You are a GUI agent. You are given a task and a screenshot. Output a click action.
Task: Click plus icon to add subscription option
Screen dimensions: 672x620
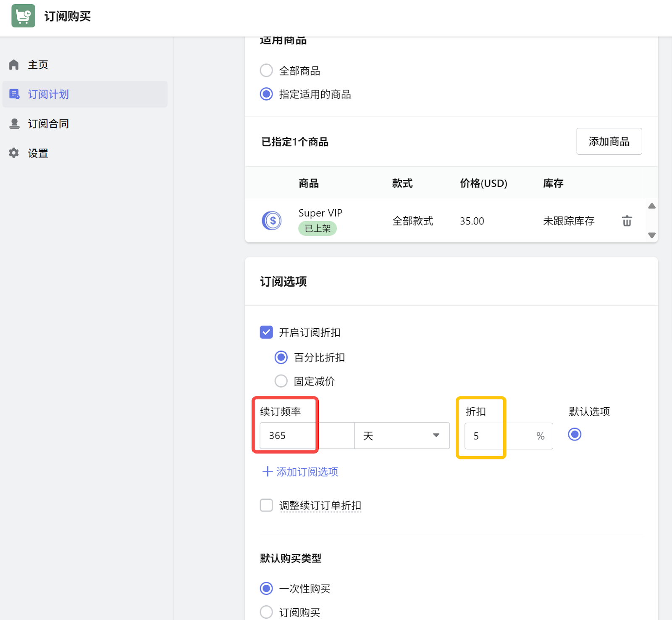[267, 472]
